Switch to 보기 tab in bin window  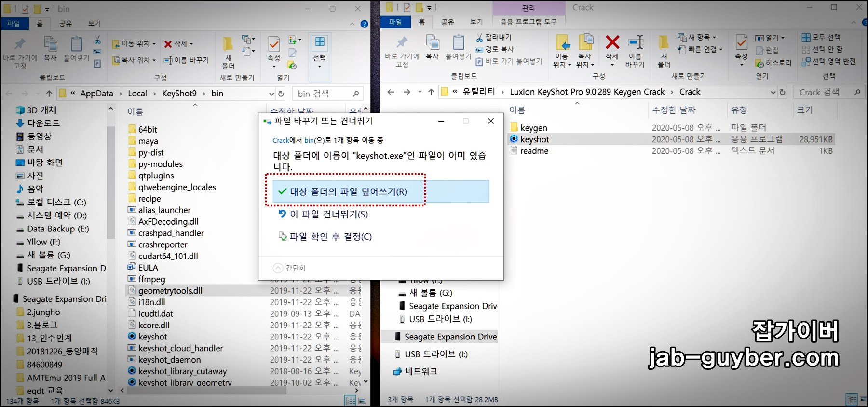(x=95, y=23)
